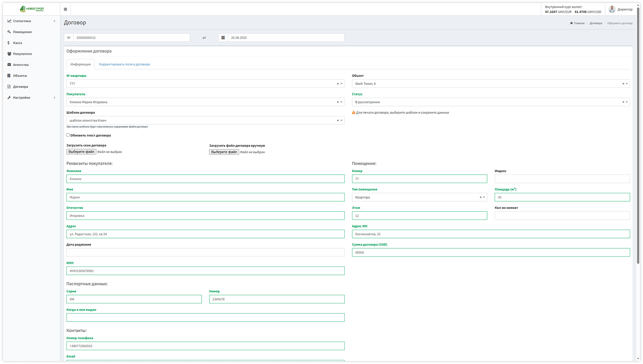This screenshot has height=364, width=643.
Task: Select the Информация tab
Action: [x=80, y=64]
